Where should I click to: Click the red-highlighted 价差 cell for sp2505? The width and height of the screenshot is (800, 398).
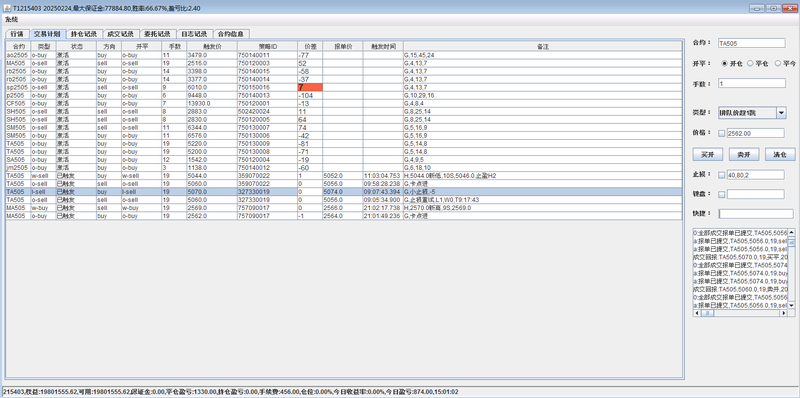tap(310, 87)
